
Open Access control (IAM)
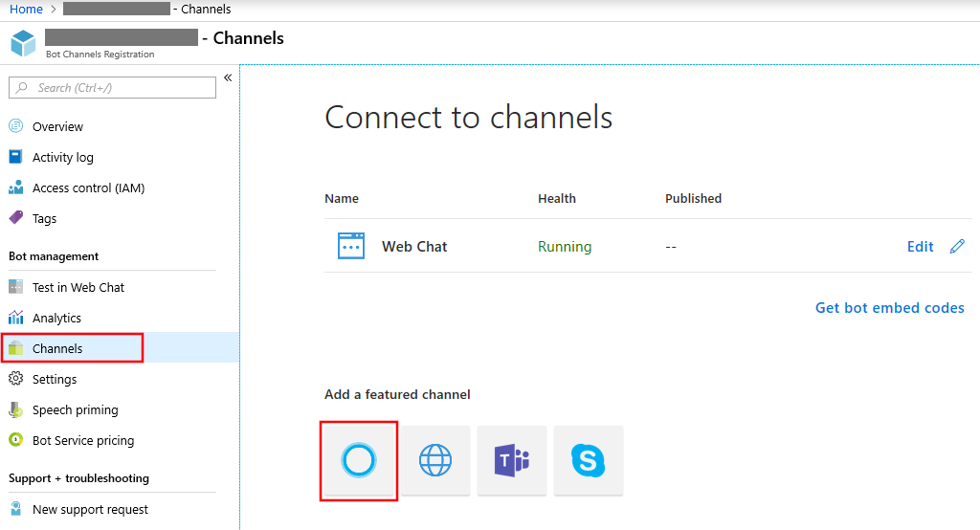click(x=89, y=188)
